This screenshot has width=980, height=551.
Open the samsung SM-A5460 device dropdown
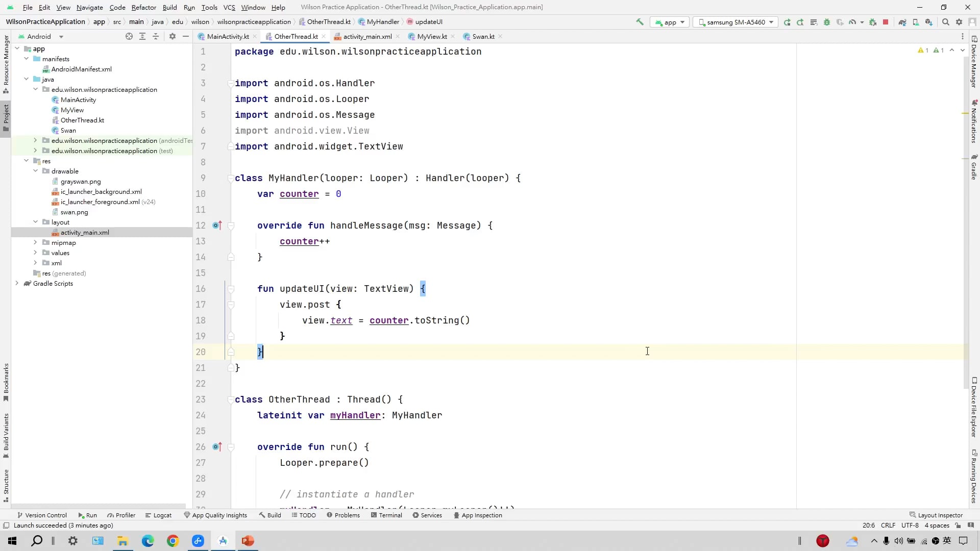pyautogui.click(x=736, y=22)
